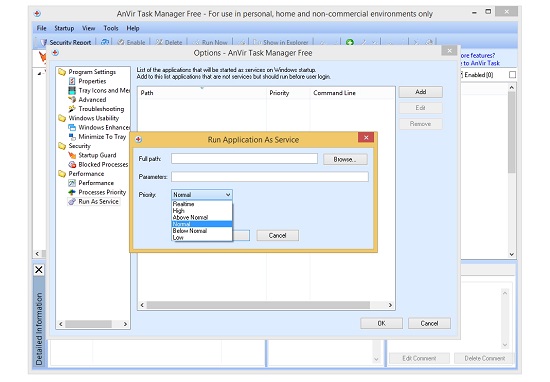Viewport: 550px width, 382px height.
Task: Select the Windows Enhancer icon
Action: click(72, 127)
